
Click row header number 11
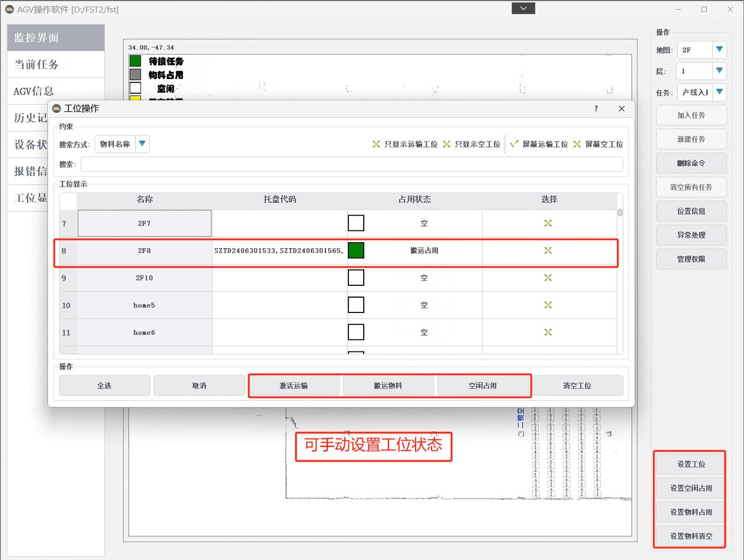coord(68,332)
